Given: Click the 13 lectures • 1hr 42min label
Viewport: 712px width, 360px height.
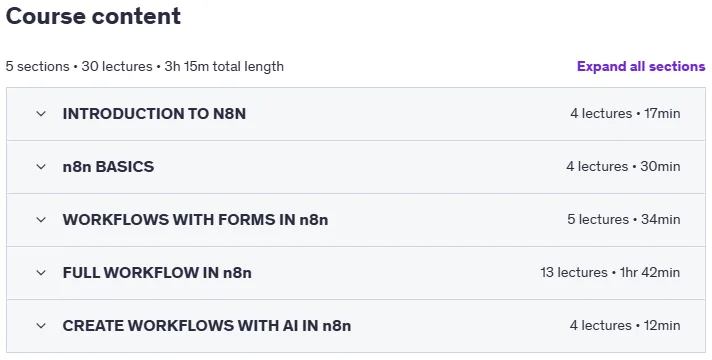Looking at the screenshot, I should coord(610,273).
